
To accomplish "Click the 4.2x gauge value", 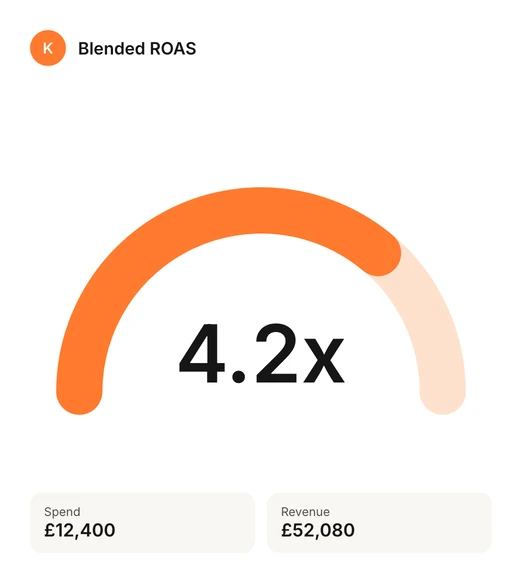I will 262,354.
